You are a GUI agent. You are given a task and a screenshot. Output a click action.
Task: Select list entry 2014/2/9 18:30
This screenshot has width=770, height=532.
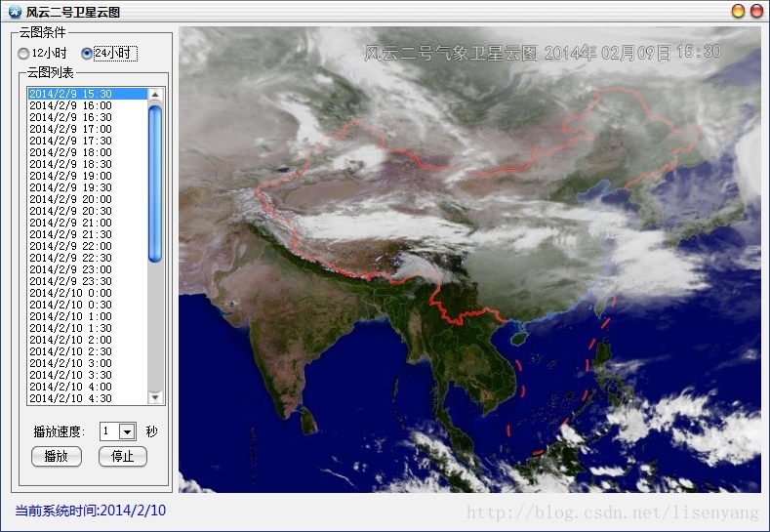tap(88, 164)
